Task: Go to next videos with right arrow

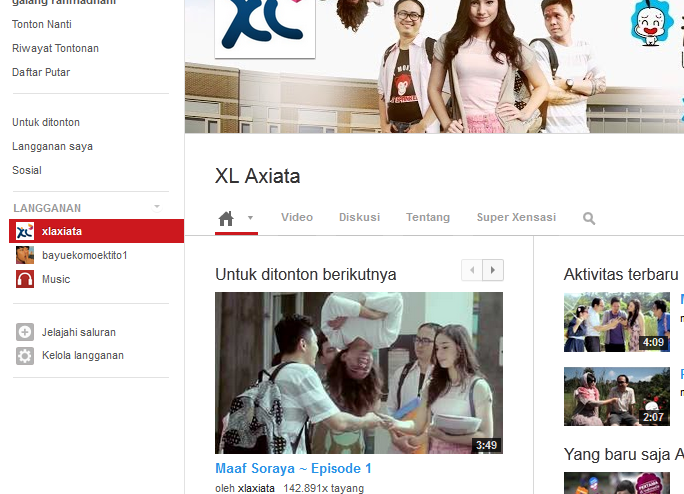Action: point(493,270)
